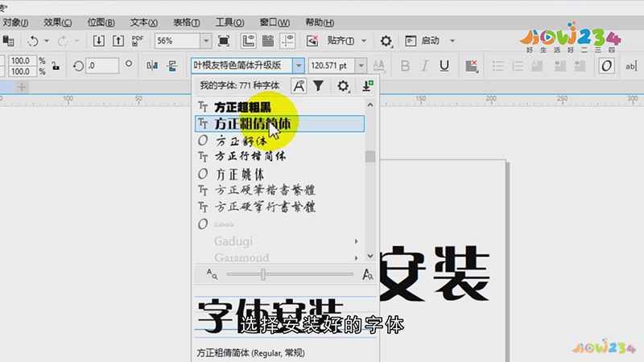This screenshot has height=362, width=644.
Task: Click the redo arrow icon
Action: [x=63, y=41]
